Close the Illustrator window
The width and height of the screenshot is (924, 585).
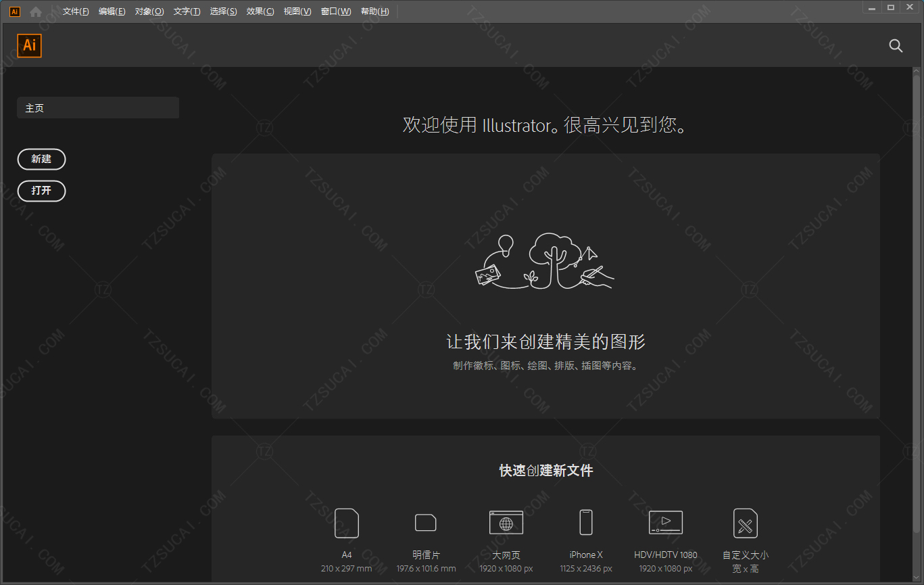(909, 7)
